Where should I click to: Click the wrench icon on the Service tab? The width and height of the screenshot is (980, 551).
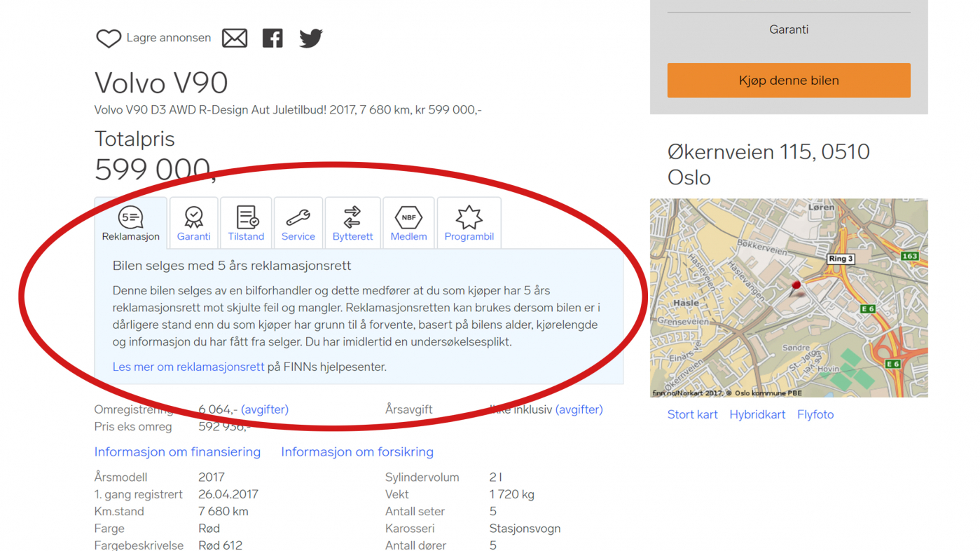point(298,217)
